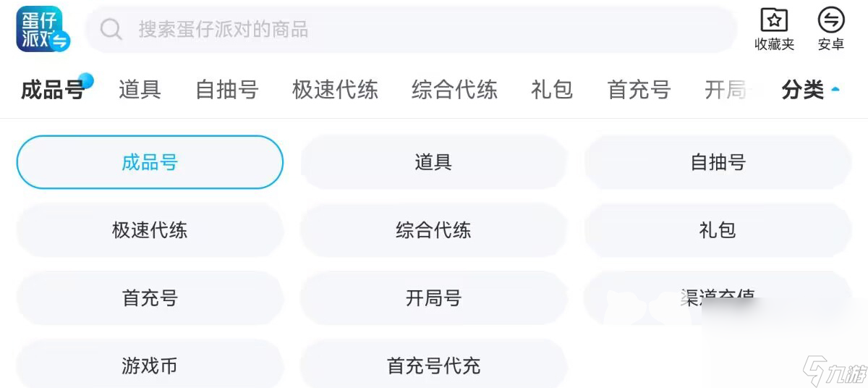Choose the 道具 category pill

click(433, 162)
